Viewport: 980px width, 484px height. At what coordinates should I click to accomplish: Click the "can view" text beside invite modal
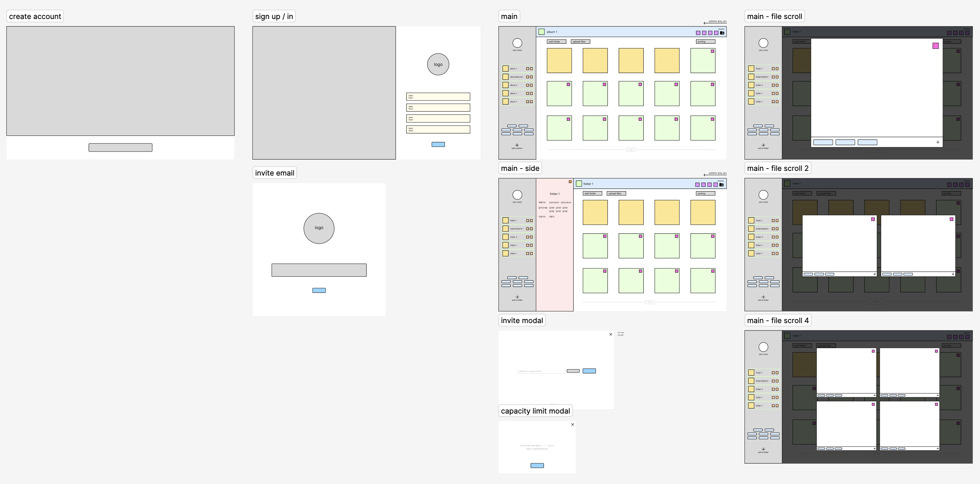coord(621,333)
